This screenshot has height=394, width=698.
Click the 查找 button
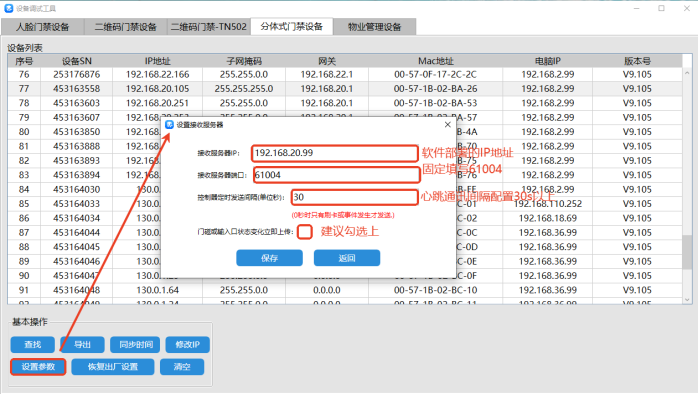tap(32, 344)
